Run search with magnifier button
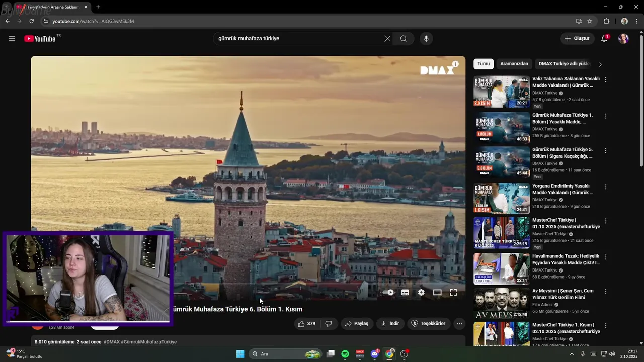The width and height of the screenshot is (644, 362). click(x=404, y=39)
